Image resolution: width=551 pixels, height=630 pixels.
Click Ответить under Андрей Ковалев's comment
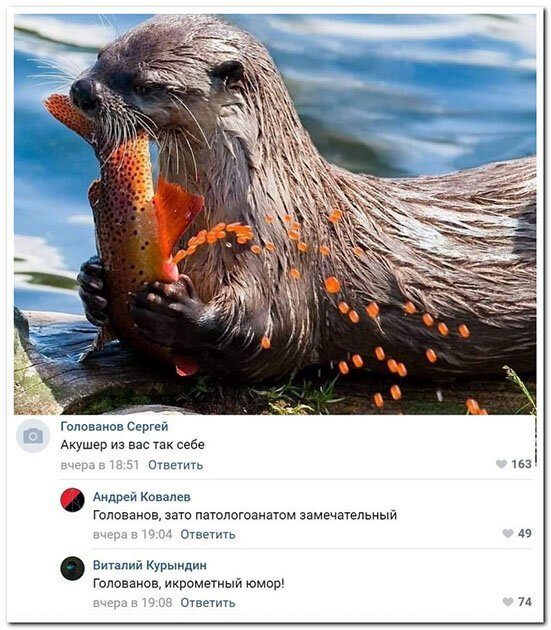208,534
